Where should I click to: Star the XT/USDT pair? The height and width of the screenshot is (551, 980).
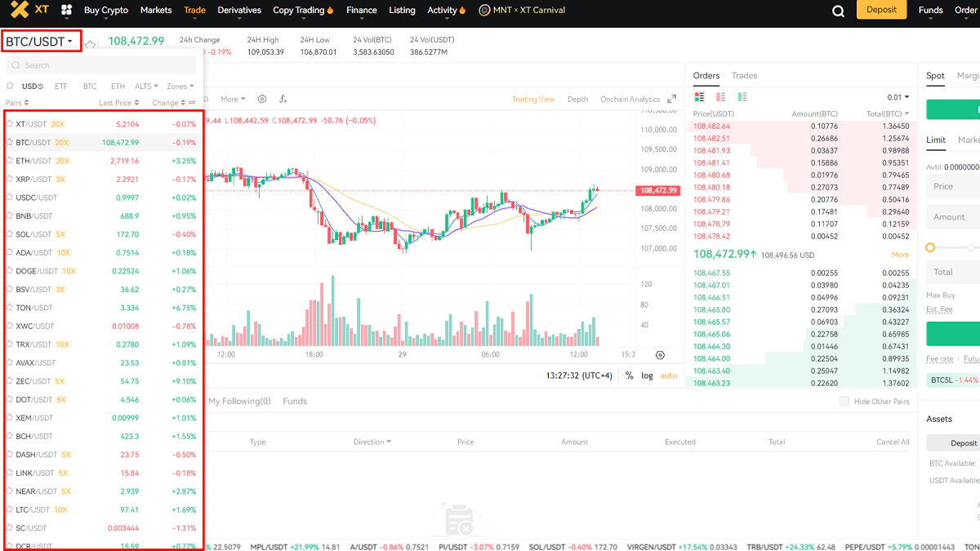(x=10, y=124)
